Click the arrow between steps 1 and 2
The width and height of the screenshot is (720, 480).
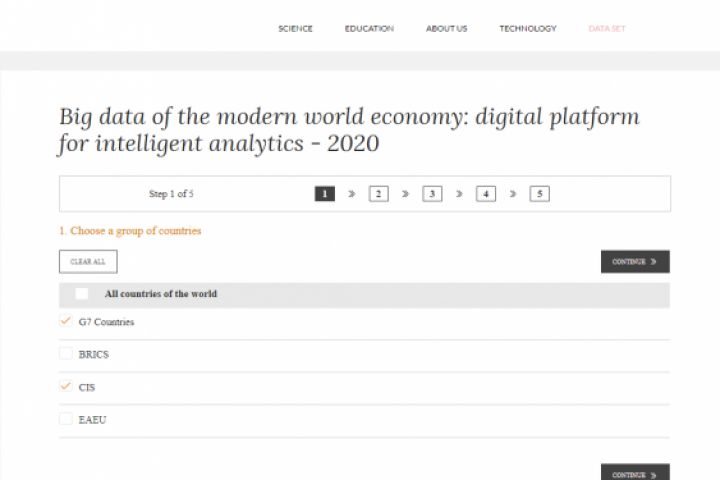351,194
